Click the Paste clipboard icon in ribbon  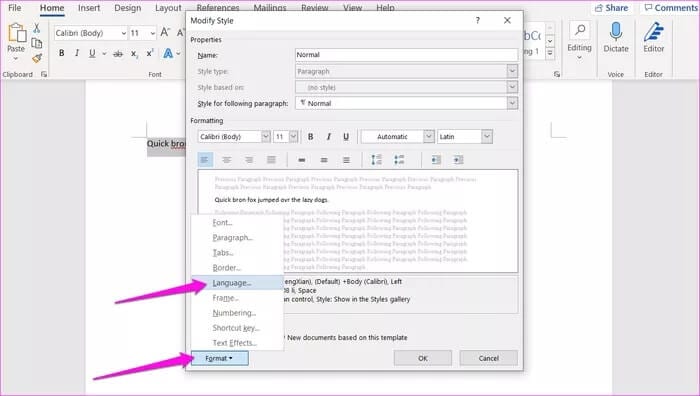pos(17,33)
